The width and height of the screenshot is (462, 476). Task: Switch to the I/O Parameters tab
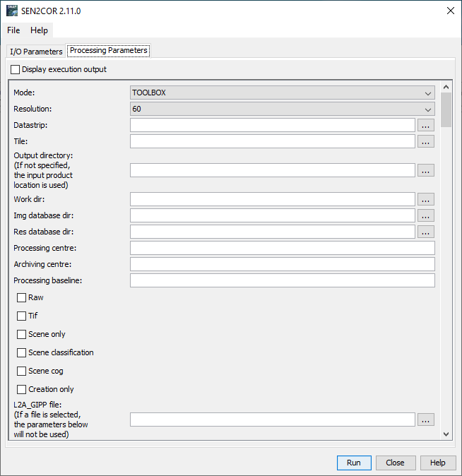coord(36,52)
